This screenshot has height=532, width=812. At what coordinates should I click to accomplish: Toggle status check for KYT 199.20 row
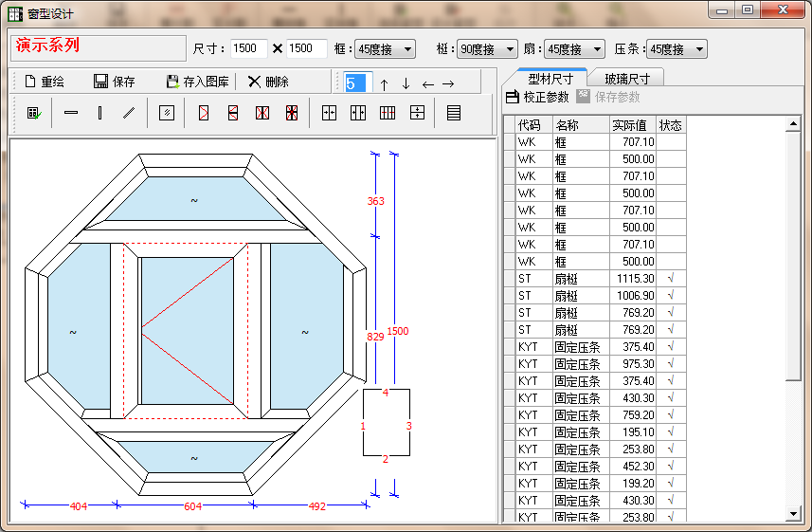671,484
